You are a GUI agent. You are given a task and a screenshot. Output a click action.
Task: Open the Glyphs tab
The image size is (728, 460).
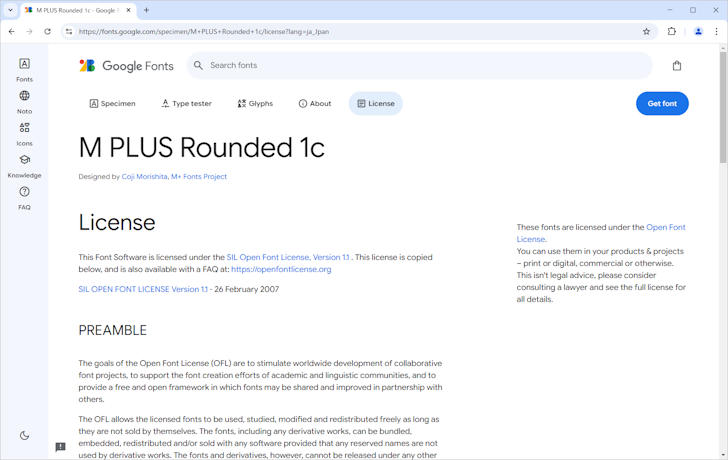(255, 104)
